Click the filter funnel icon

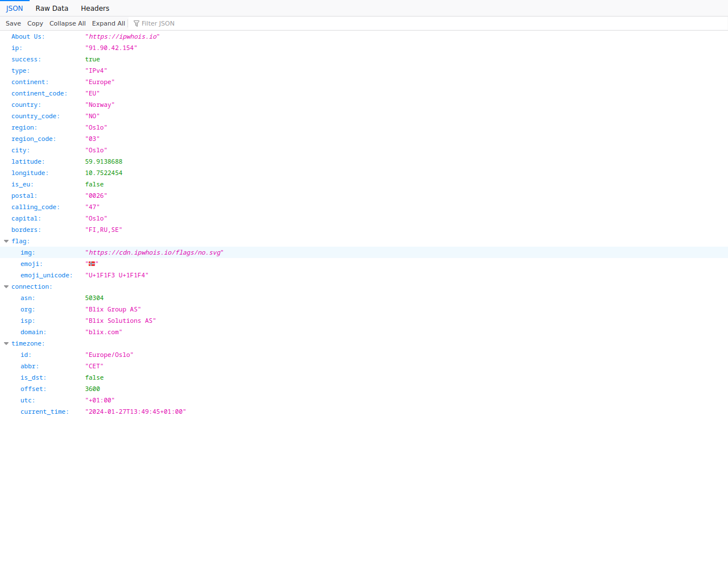tap(136, 23)
